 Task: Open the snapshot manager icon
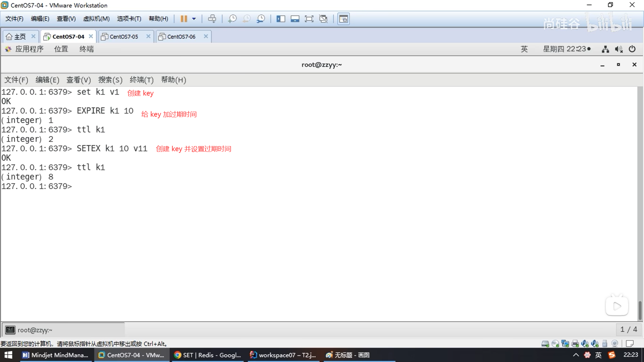click(x=261, y=19)
